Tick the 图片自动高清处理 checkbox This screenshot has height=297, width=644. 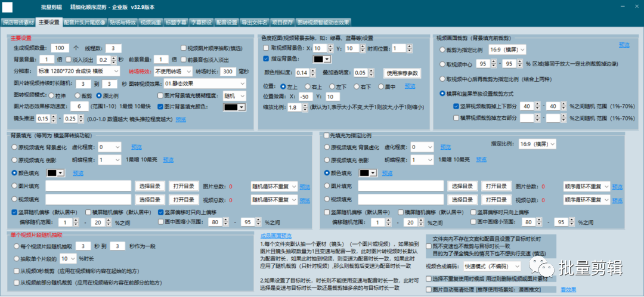coord(429,290)
